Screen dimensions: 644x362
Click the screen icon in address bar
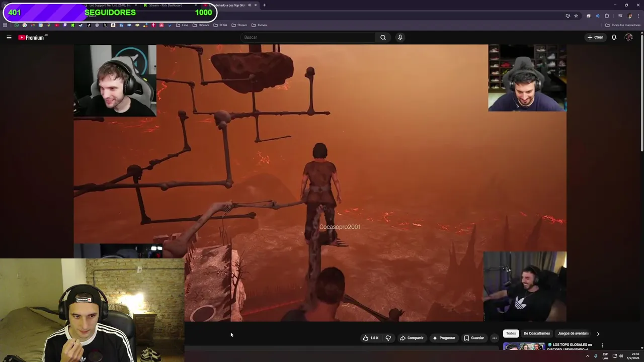(x=568, y=16)
